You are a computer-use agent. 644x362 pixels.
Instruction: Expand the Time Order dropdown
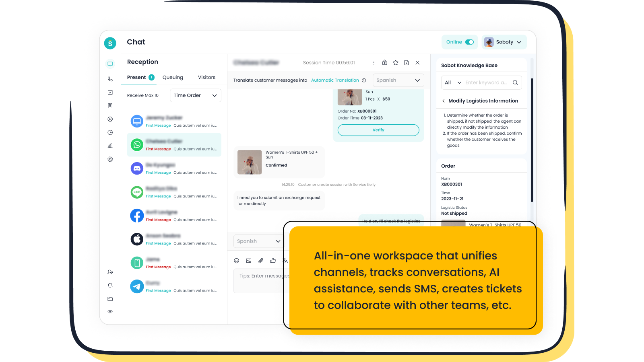click(x=195, y=95)
